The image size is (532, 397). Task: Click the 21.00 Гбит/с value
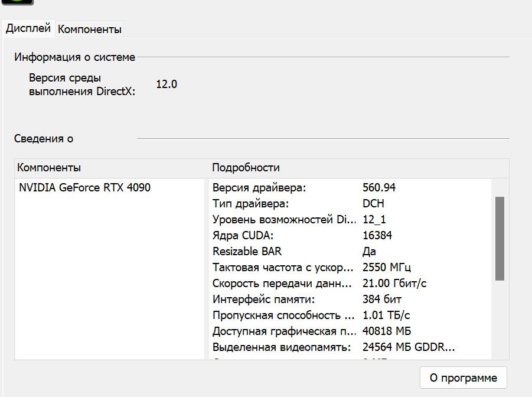click(x=394, y=283)
